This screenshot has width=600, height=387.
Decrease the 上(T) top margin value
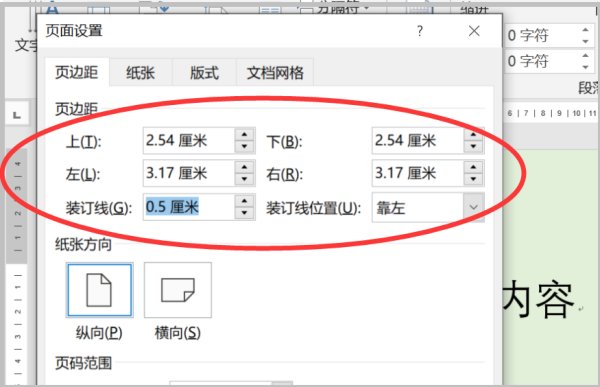click(x=245, y=147)
